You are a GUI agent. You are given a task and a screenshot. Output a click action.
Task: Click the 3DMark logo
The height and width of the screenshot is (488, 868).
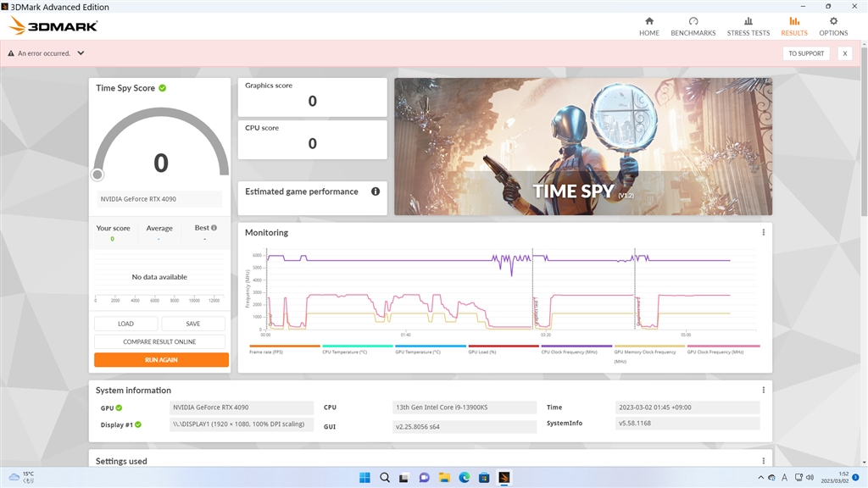pyautogui.click(x=53, y=25)
